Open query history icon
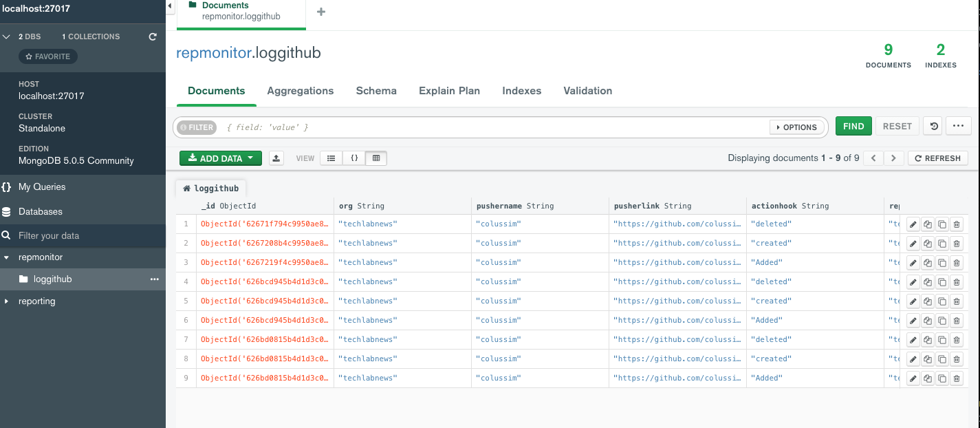 pos(933,127)
